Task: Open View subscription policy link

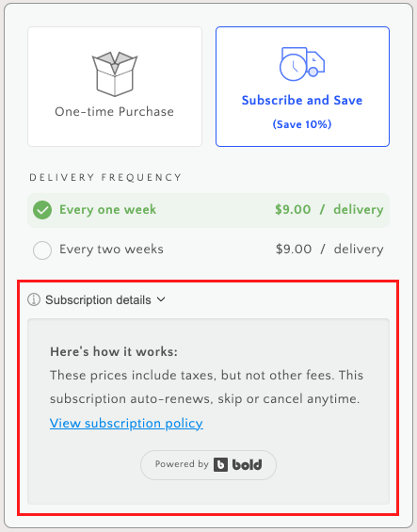Action: [126, 423]
